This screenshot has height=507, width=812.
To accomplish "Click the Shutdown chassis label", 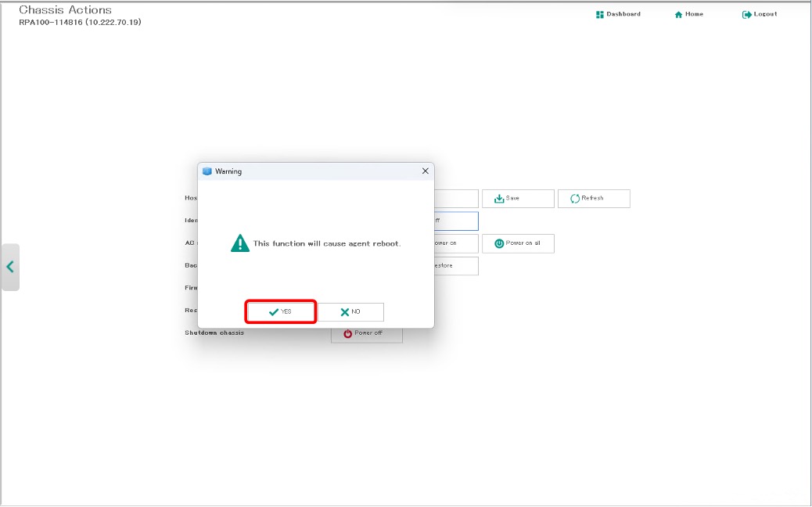I will 214,333.
